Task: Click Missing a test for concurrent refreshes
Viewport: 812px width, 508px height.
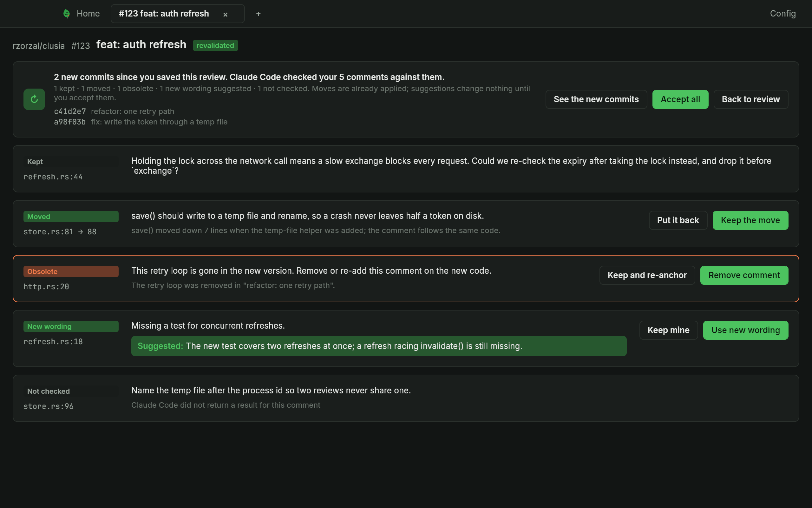Action: click(208, 325)
